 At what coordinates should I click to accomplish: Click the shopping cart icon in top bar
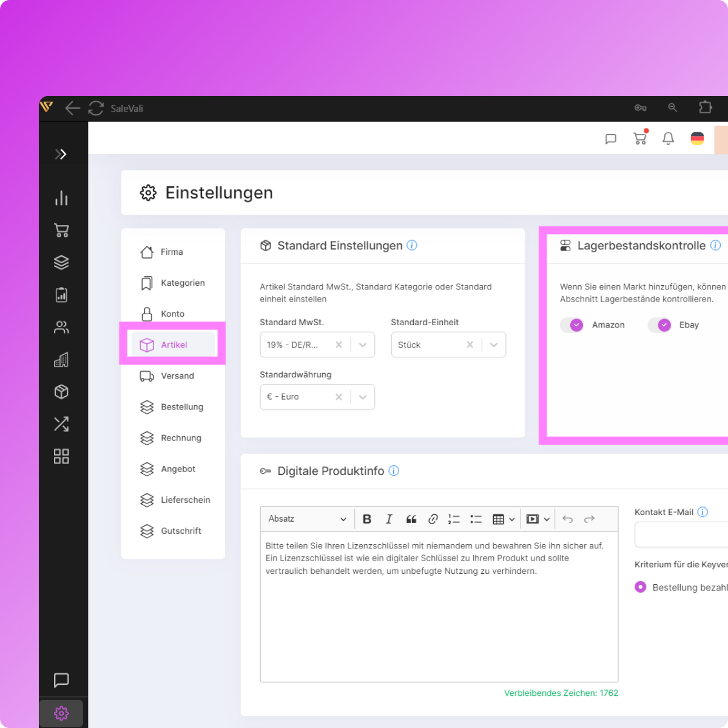639,138
